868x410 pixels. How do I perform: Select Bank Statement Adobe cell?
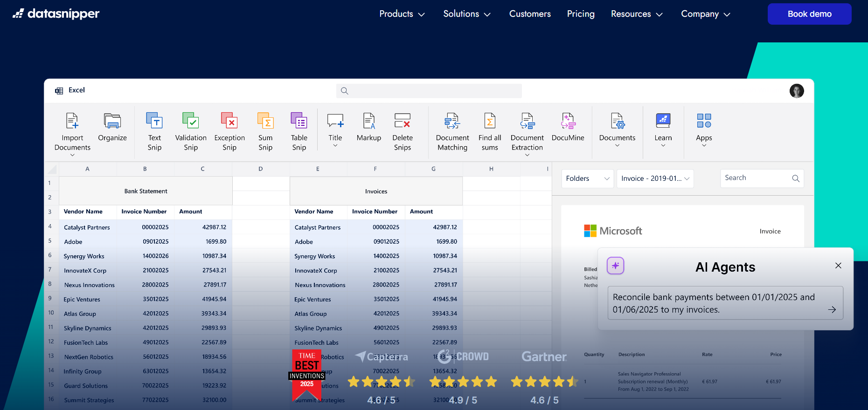pos(88,242)
